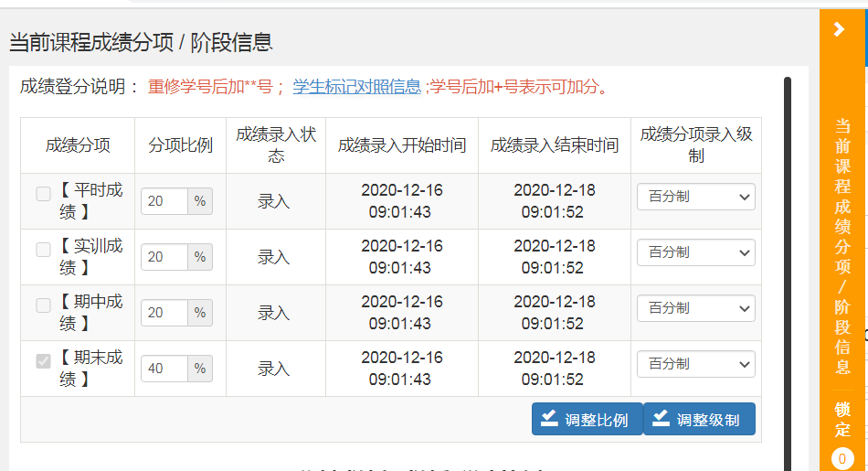Edit the 平时成绩 percentage field
868x471 pixels.
pyautogui.click(x=164, y=201)
